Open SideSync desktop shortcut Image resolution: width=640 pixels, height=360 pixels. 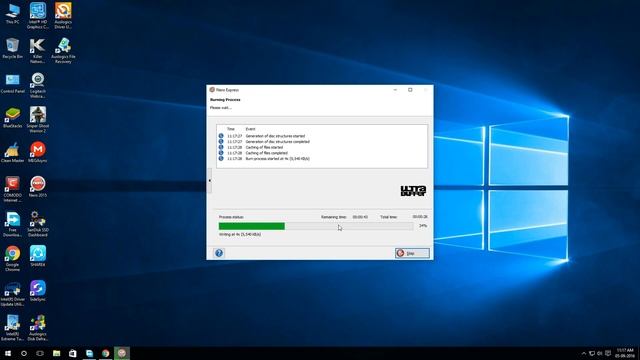[38, 291]
